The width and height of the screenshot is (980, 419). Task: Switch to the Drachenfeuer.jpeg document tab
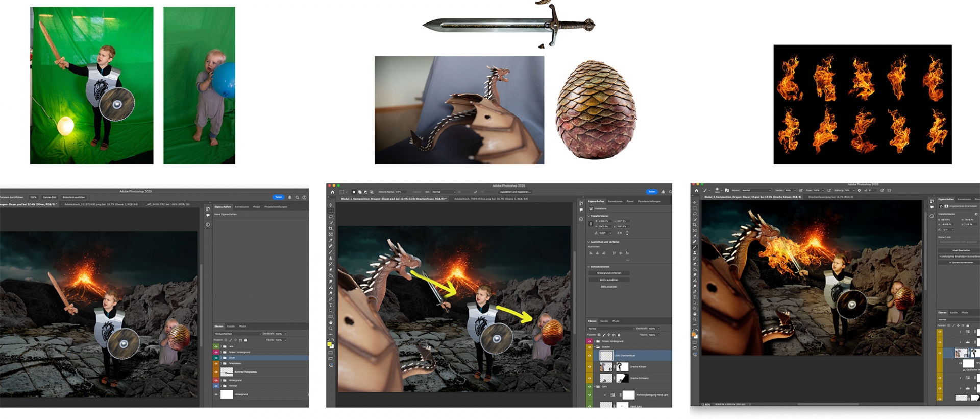click(x=830, y=197)
